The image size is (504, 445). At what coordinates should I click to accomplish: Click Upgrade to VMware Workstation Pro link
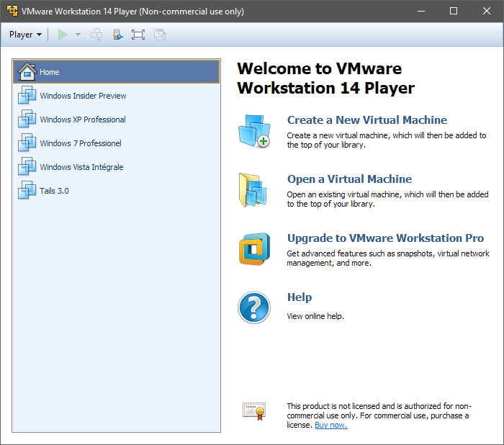pyautogui.click(x=385, y=238)
